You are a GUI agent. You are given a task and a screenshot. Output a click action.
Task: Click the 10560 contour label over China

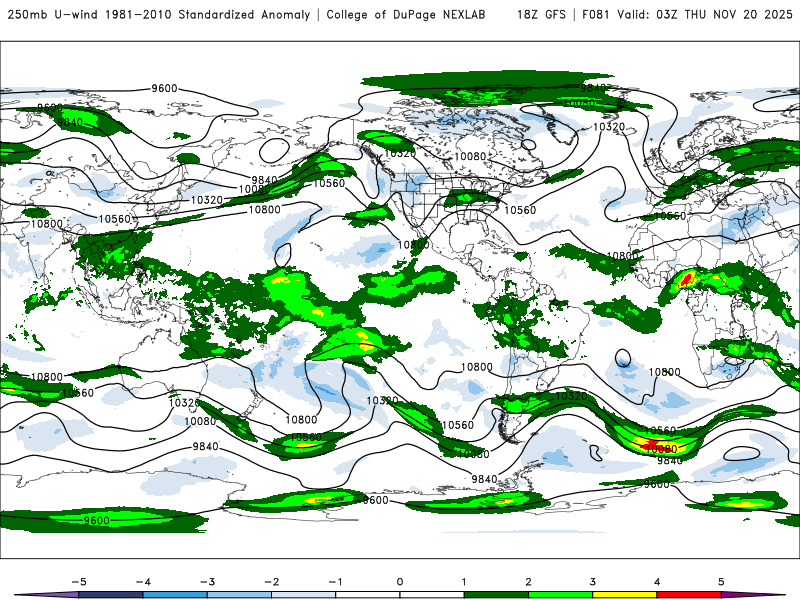[115, 219]
